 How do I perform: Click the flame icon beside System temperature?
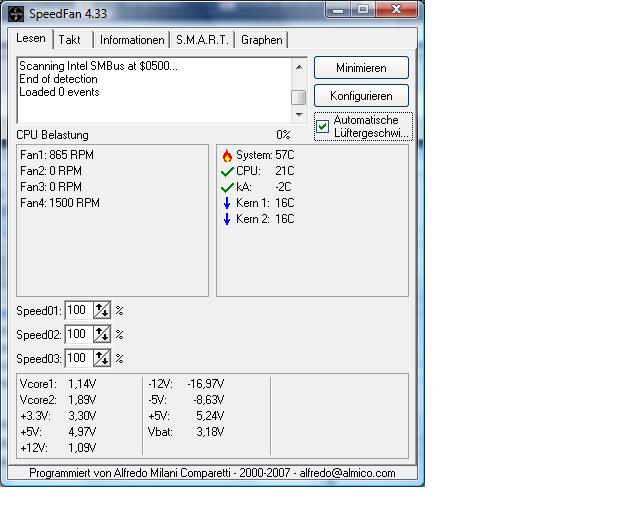227,155
